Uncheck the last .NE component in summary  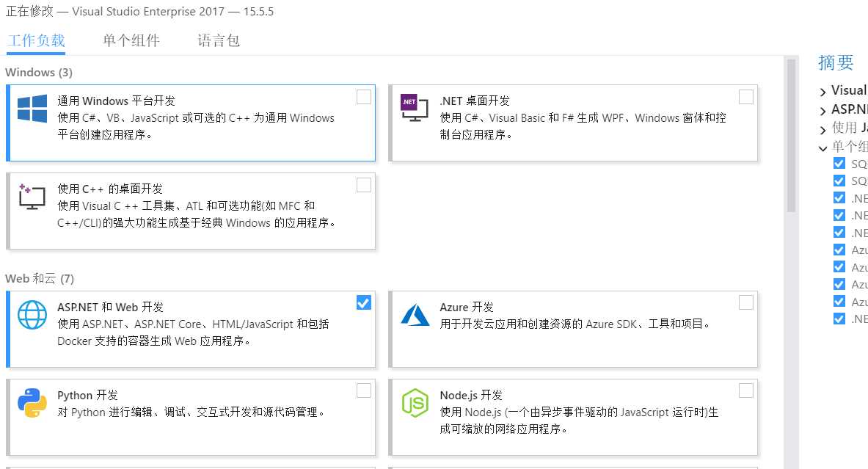tap(839, 319)
